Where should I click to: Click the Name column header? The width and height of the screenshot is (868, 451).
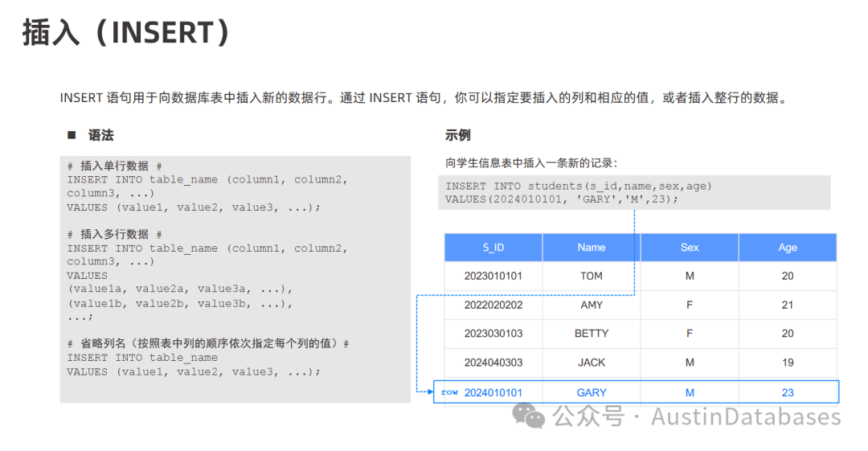coord(592,247)
